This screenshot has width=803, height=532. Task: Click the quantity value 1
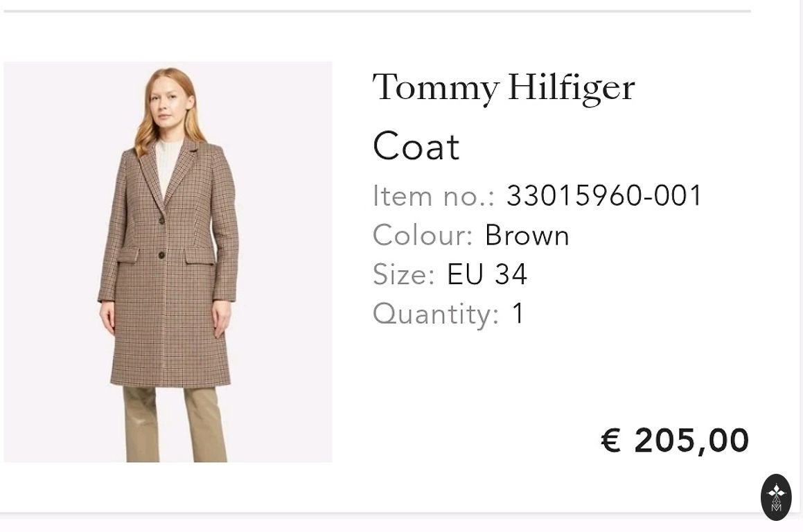click(518, 314)
